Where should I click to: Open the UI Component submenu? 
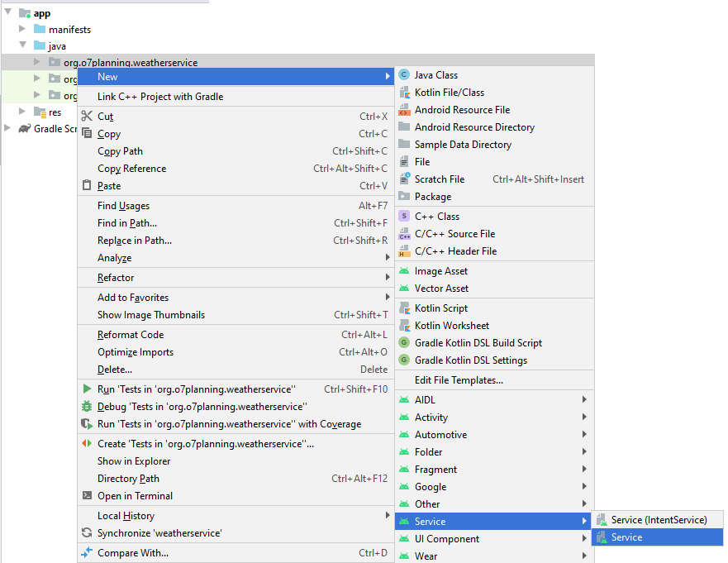pos(494,539)
